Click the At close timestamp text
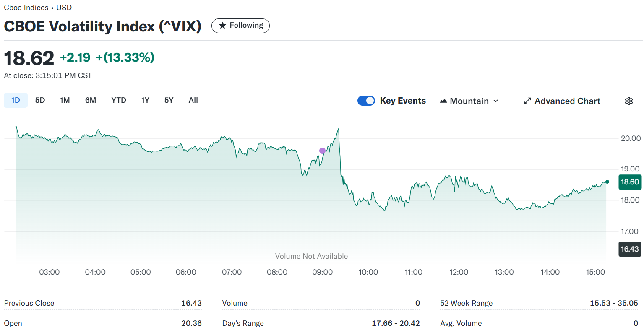 tap(48, 75)
